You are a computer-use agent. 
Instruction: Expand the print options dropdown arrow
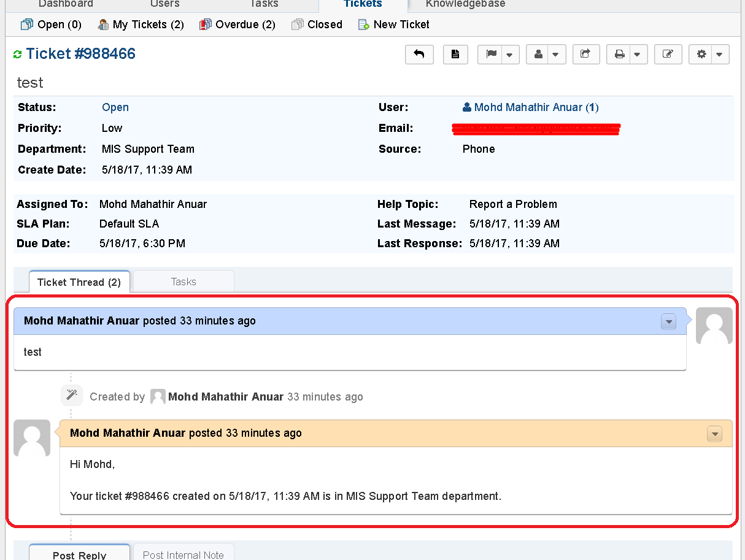pyautogui.click(x=637, y=54)
